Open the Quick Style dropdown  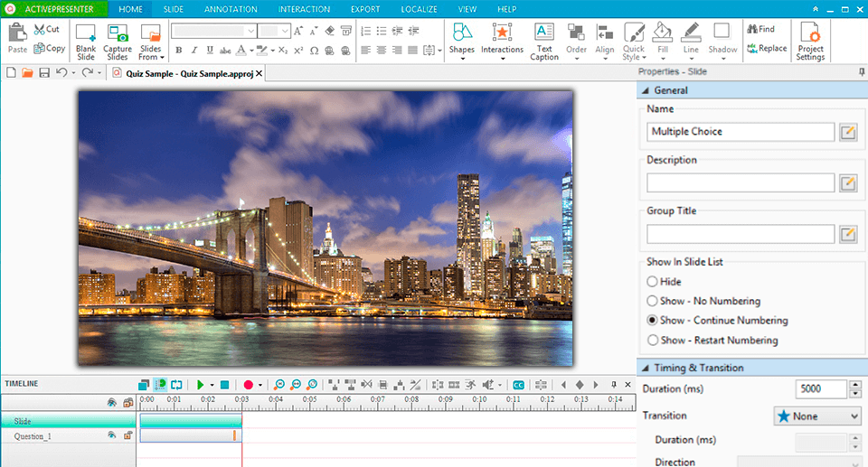tap(634, 41)
